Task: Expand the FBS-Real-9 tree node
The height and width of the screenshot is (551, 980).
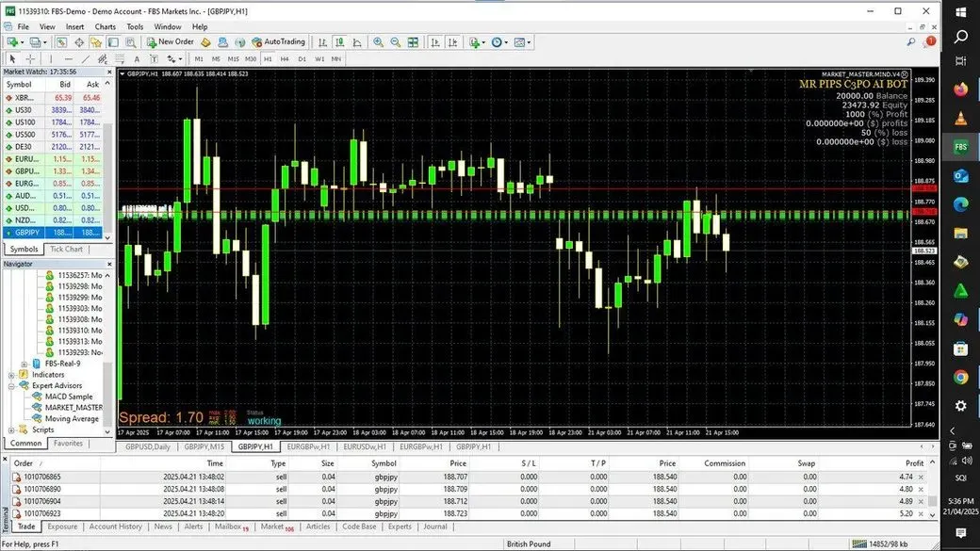Action: (x=24, y=364)
